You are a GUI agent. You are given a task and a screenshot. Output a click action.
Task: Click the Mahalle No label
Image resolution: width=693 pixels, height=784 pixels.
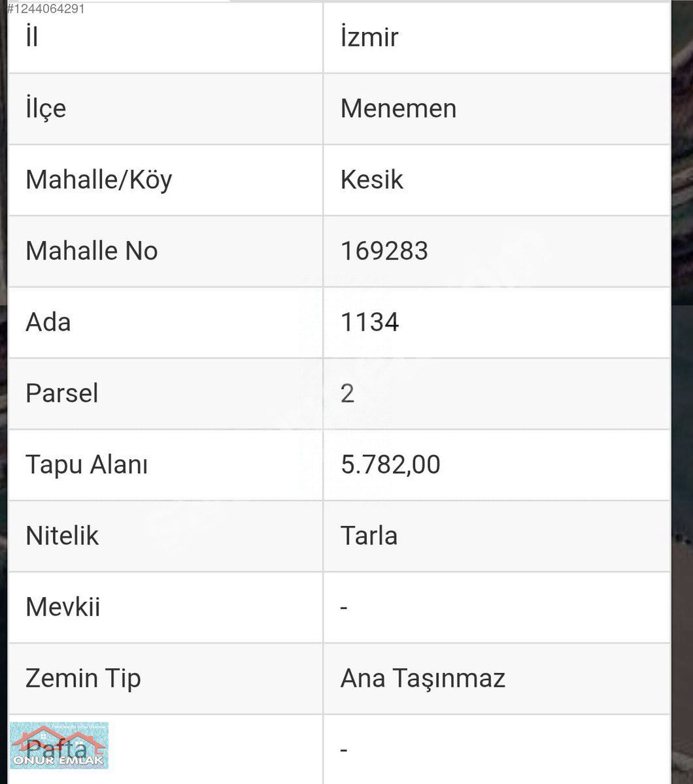pyautogui.click(x=92, y=251)
